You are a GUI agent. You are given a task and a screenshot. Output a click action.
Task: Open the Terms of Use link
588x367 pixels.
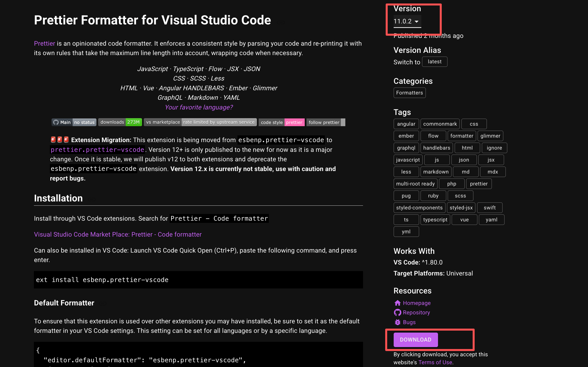pyautogui.click(x=435, y=362)
